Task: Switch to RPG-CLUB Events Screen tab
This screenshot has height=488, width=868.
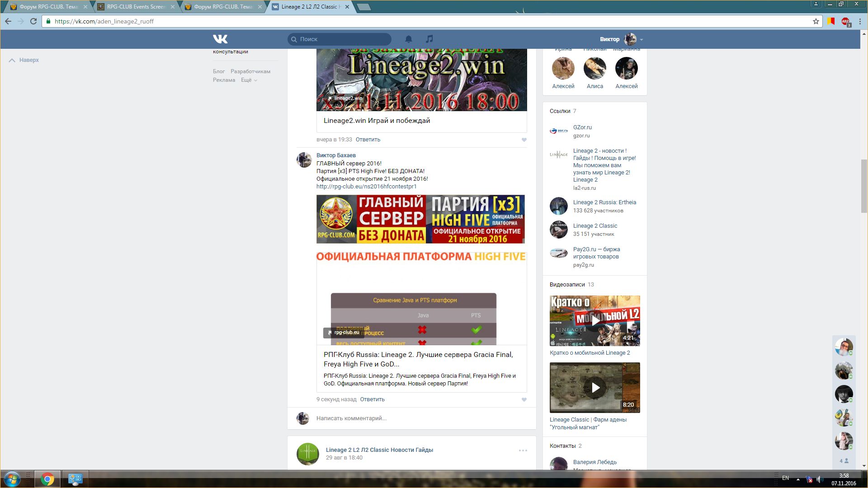Action: point(136,7)
